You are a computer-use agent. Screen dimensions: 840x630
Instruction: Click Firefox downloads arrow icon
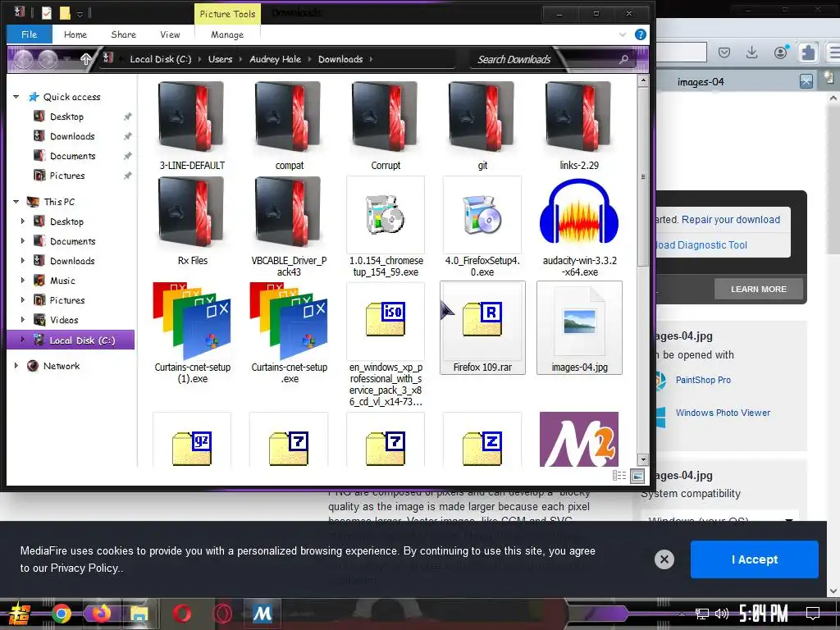751,52
